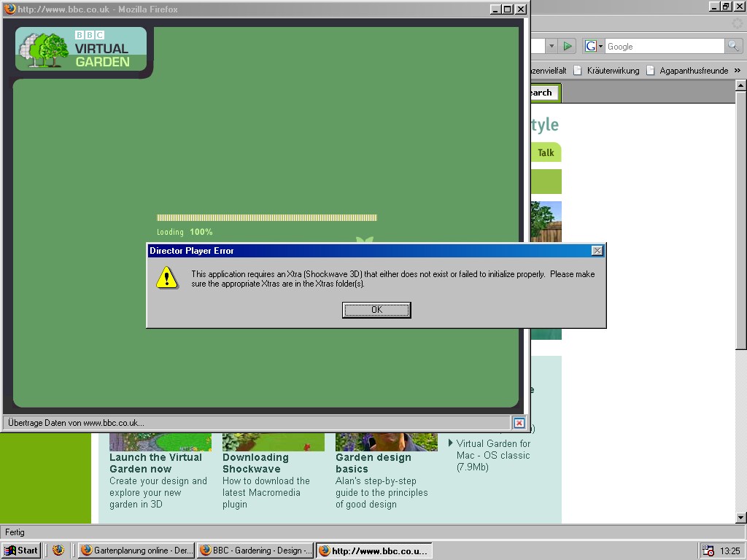Type in the Google search field
The width and height of the screenshot is (747, 560).
pyautogui.click(x=662, y=46)
